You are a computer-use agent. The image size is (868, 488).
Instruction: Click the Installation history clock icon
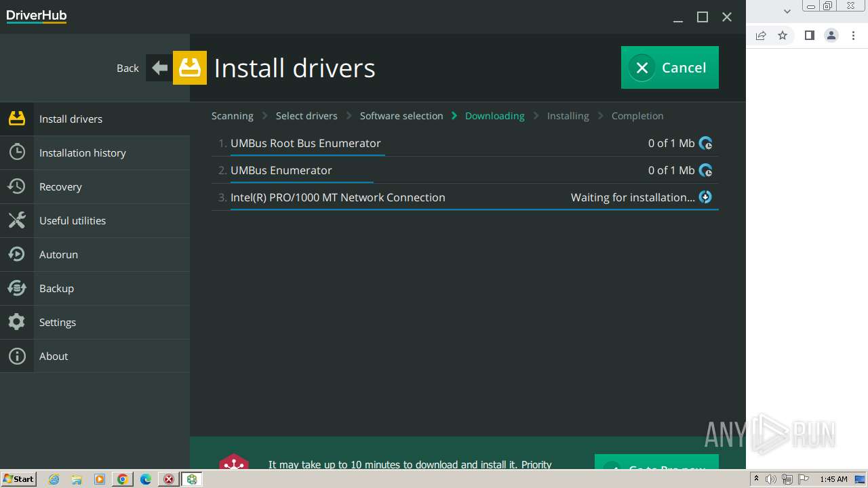click(17, 152)
